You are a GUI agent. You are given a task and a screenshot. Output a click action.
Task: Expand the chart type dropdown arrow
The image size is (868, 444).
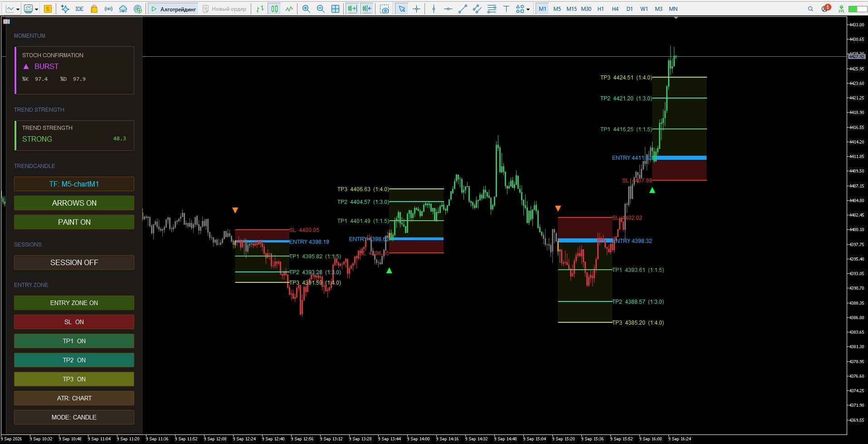tap(18, 9)
